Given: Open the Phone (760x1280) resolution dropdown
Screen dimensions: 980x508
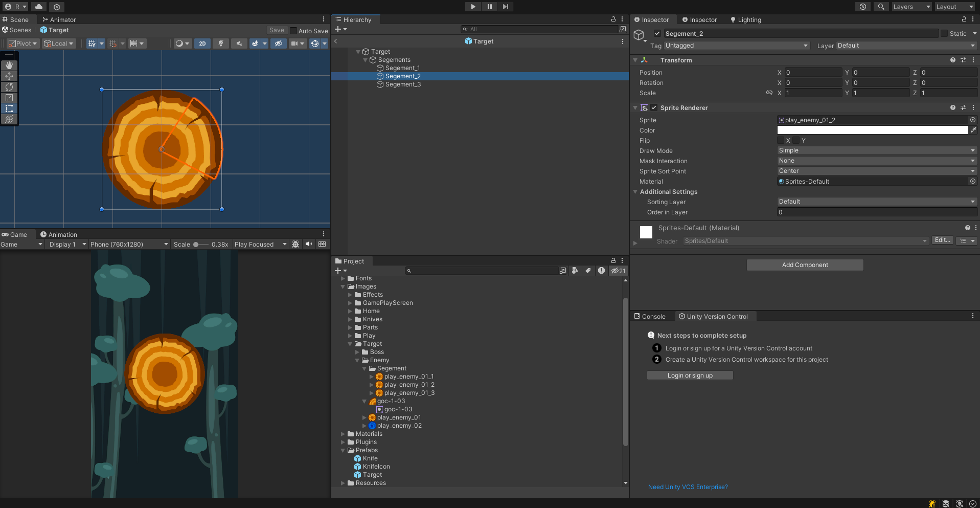Looking at the screenshot, I should 129,244.
